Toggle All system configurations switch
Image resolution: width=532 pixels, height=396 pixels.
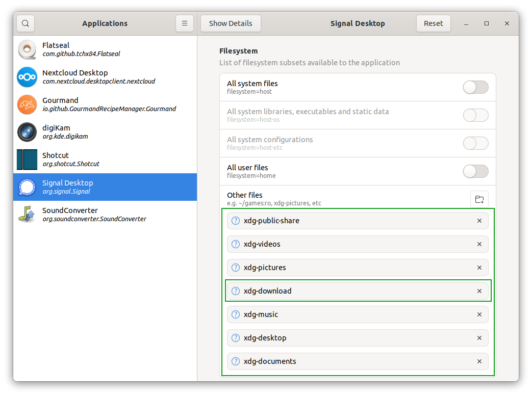pyautogui.click(x=476, y=143)
